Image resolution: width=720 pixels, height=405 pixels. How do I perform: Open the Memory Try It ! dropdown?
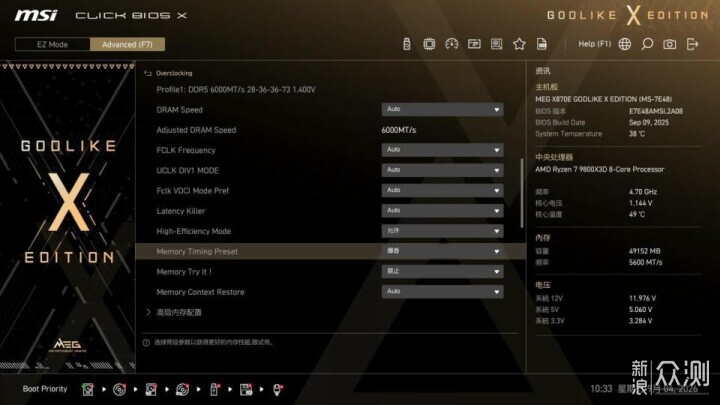[x=442, y=271]
